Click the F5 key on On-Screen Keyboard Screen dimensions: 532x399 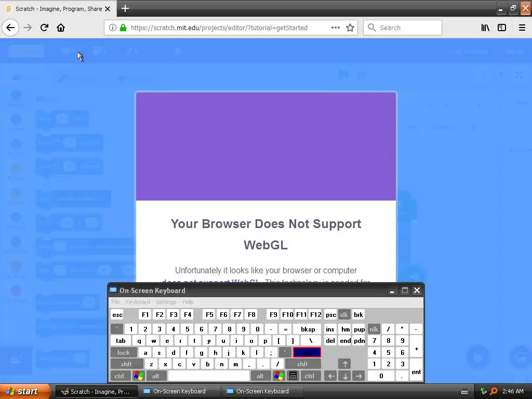209,314
